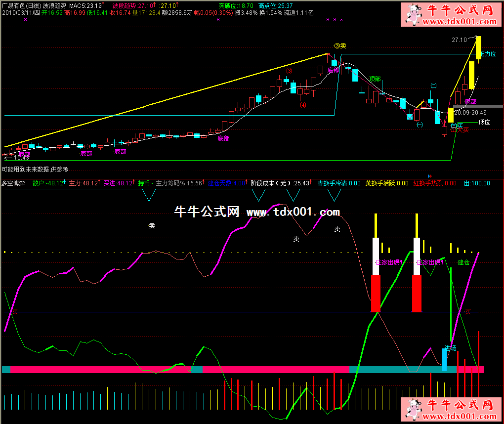Click the 27.10 peak price label
Screen dimensions: 504x424
click(459, 40)
